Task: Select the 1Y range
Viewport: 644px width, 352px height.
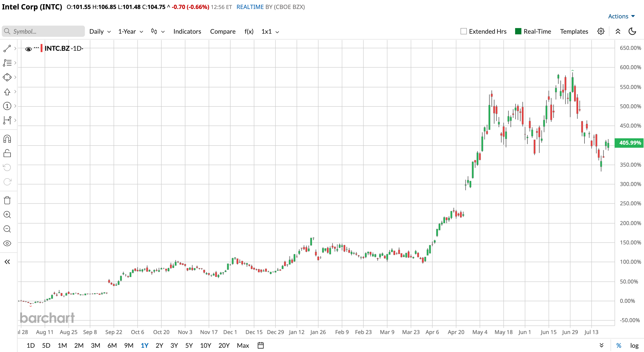Action: [145, 345]
